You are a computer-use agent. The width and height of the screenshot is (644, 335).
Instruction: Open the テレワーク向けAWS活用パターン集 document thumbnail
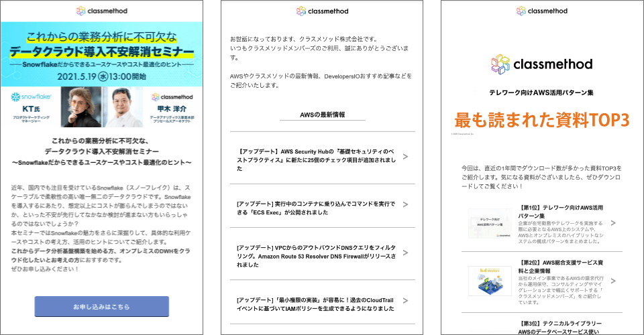(x=491, y=222)
